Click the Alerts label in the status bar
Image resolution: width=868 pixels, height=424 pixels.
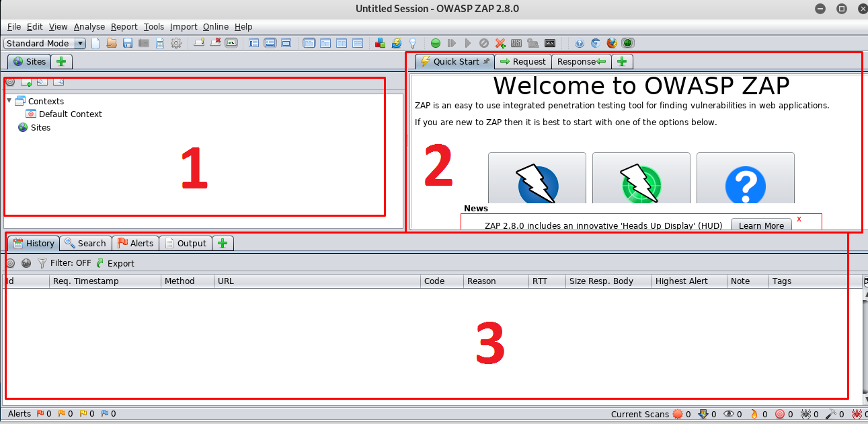(19, 414)
